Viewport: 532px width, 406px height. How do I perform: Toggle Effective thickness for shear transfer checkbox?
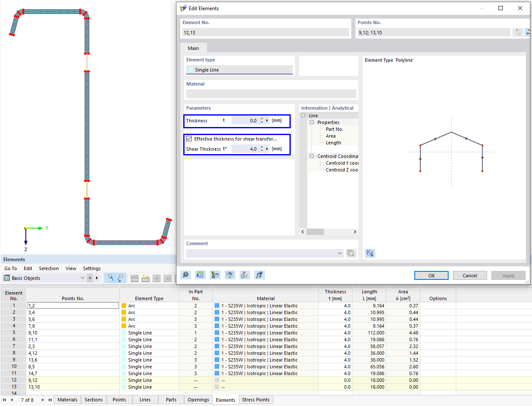click(189, 139)
